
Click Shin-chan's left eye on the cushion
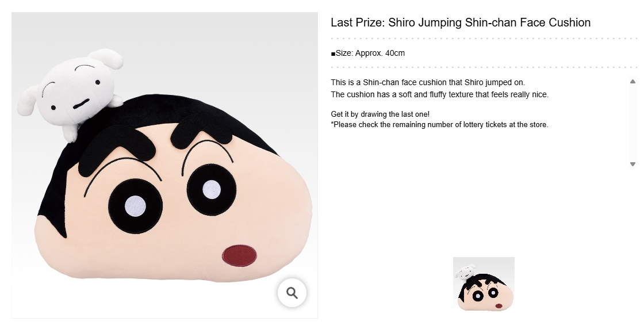(x=135, y=205)
